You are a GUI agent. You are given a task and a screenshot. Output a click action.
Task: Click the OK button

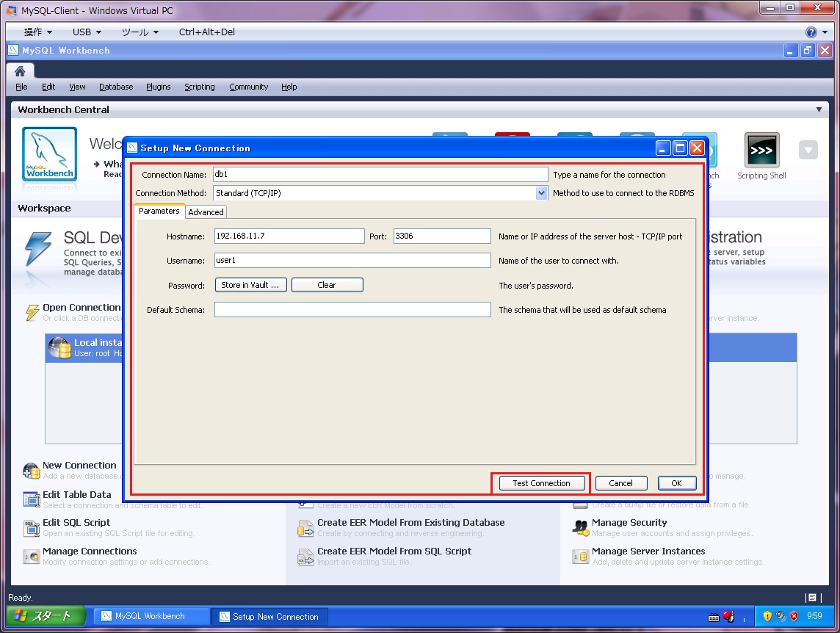pyautogui.click(x=676, y=483)
